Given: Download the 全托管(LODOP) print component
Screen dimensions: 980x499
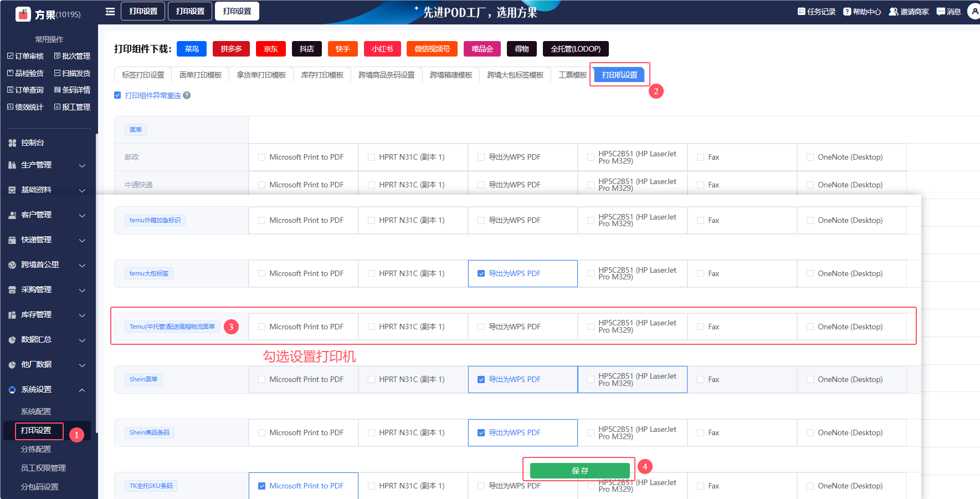Looking at the screenshot, I should [576, 49].
